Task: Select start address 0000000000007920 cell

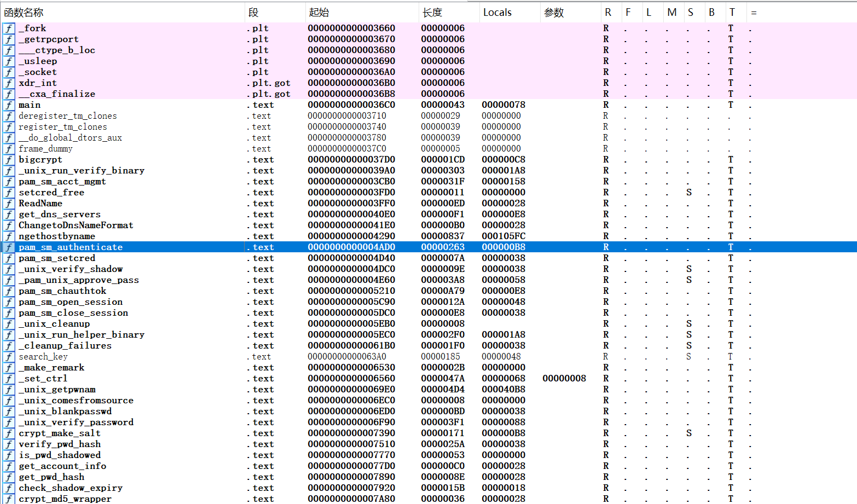Action: coord(351,488)
